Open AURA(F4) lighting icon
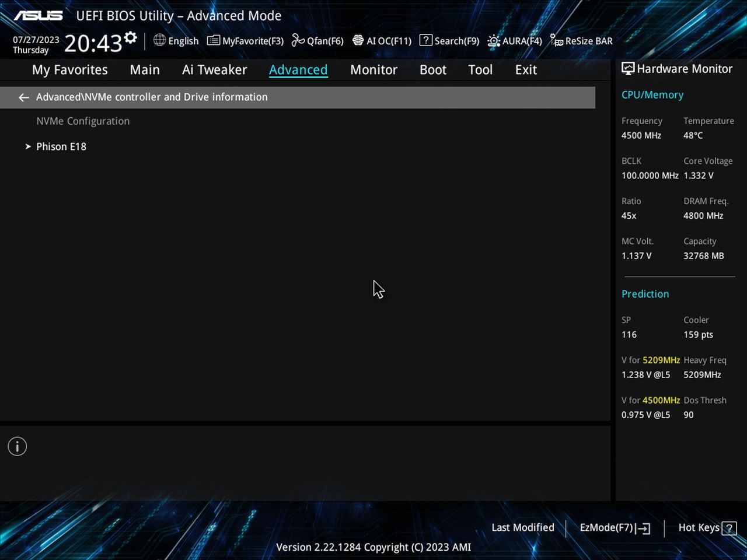Image resolution: width=747 pixels, height=560 pixels. [x=494, y=40]
